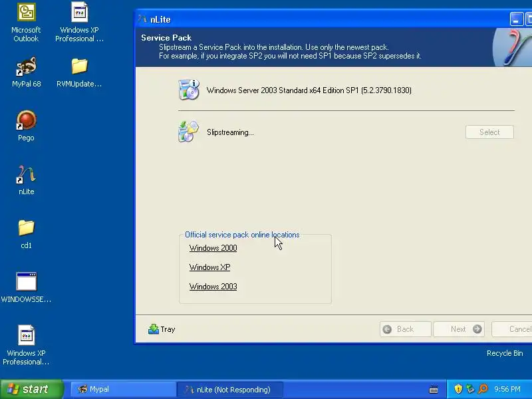Open the Windows start menu
The image size is (532, 399).
[x=31, y=389]
